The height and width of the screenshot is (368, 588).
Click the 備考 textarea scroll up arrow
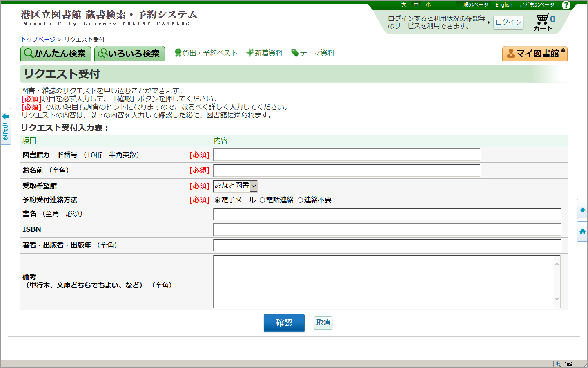[x=557, y=264]
